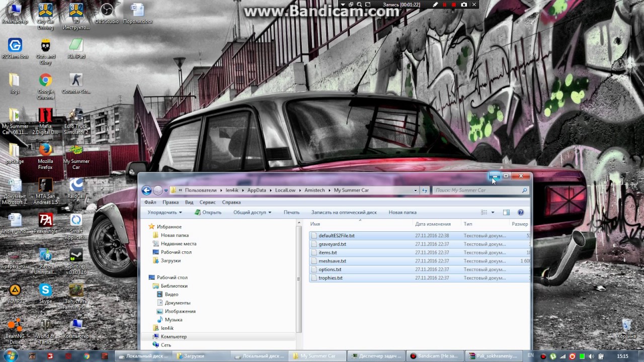Select the Guts and Glory icon
Image resolution: width=644 pixels, height=362 pixels.
click(x=45, y=51)
